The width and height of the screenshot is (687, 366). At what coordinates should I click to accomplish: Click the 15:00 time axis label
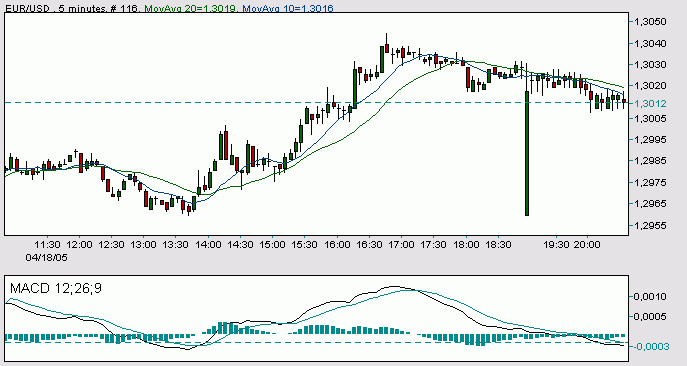click(272, 245)
